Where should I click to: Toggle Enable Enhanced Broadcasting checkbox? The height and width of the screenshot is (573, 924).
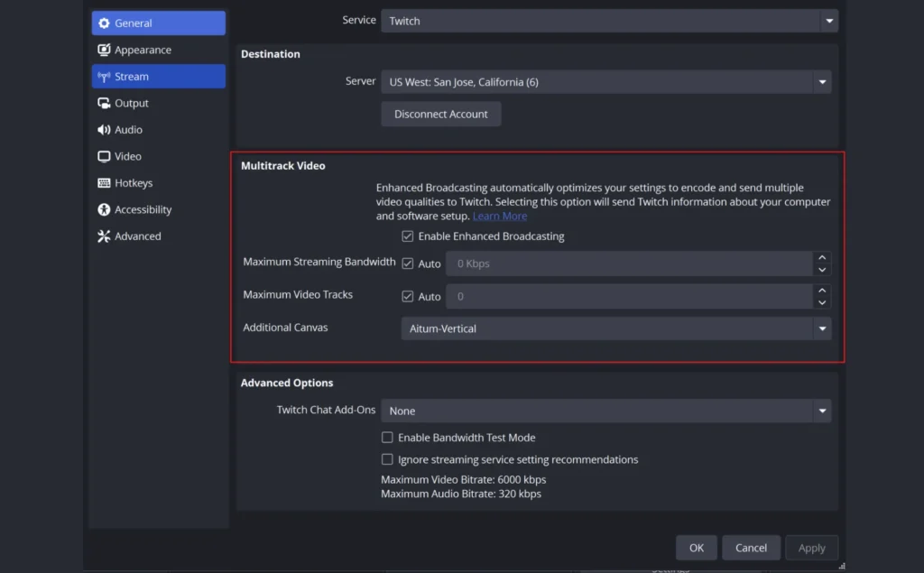(x=407, y=236)
